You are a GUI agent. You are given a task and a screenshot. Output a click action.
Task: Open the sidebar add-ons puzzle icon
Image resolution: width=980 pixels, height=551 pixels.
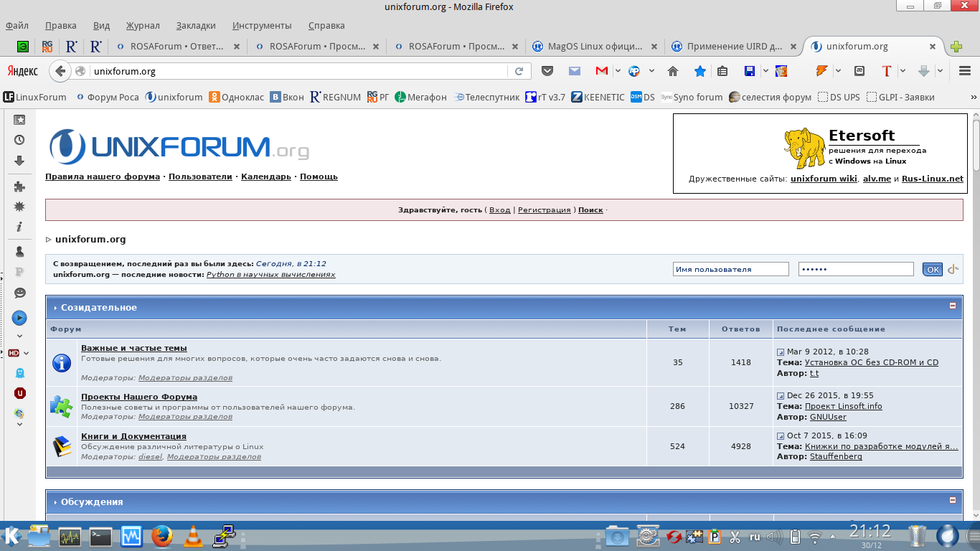coord(19,187)
